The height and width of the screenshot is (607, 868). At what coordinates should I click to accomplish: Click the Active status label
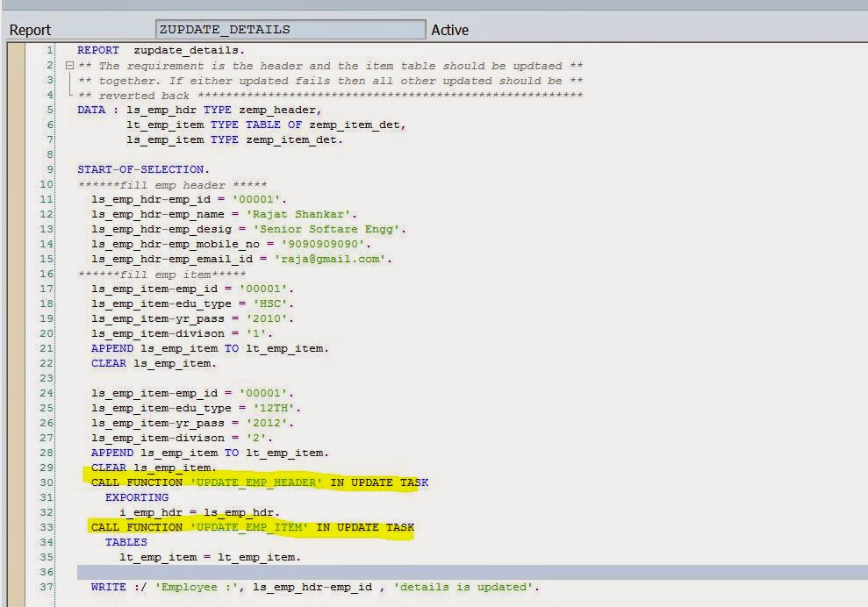[449, 29]
